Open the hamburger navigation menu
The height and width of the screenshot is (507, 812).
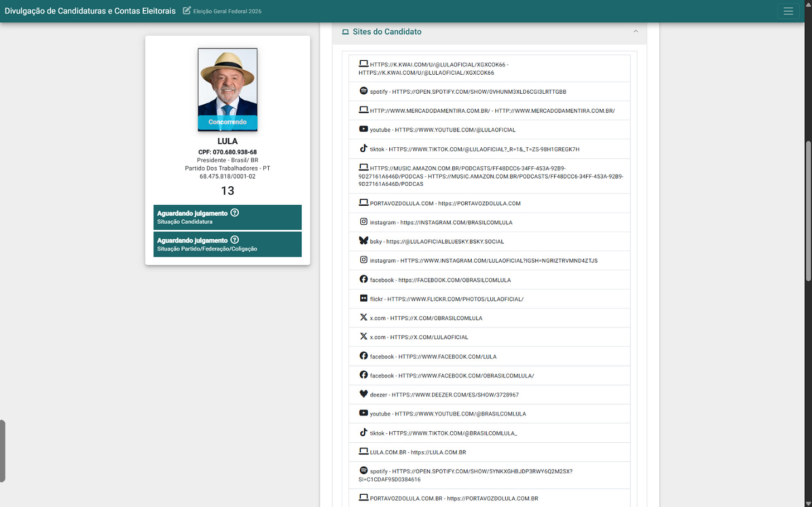pos(788,11)
